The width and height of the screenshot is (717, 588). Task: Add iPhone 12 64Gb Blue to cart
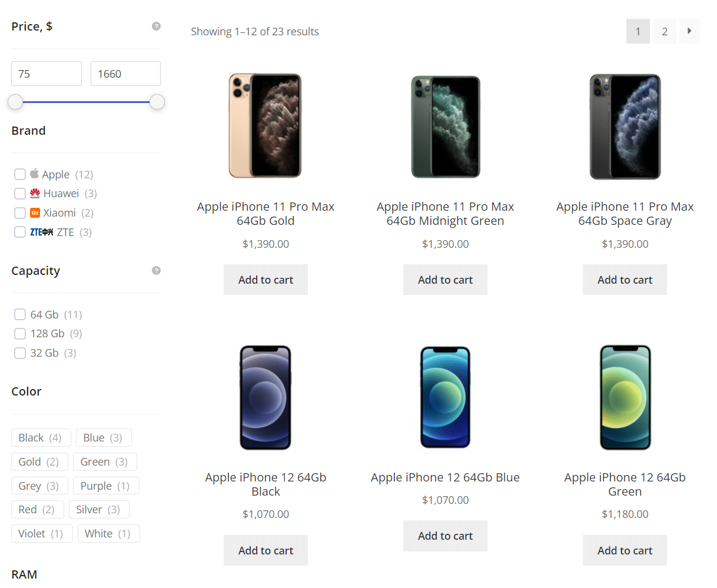[x=445, y=536]
